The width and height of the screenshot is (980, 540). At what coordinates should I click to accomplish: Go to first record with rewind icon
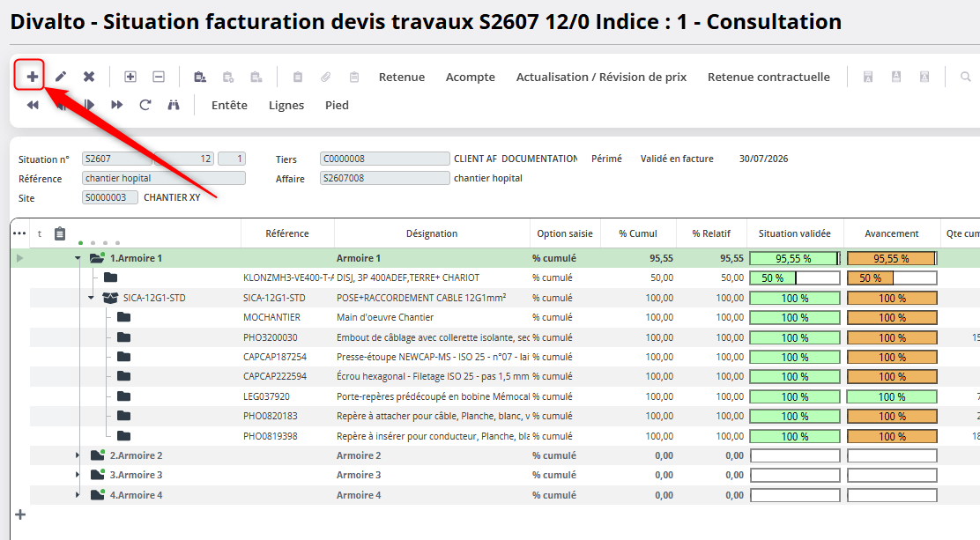(33, 105)
